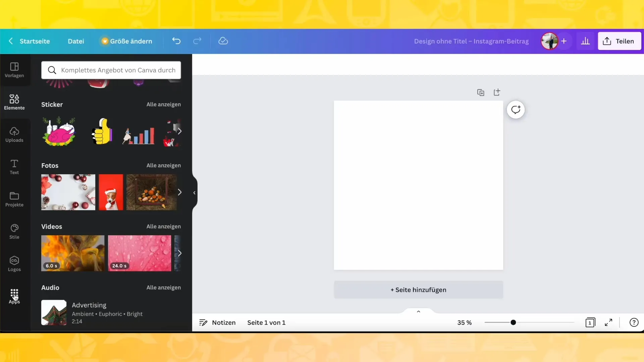Drag the 35% zoom slider control
Image resolution: width=644 pixels, height=362 pixels.
pos(513,322)
